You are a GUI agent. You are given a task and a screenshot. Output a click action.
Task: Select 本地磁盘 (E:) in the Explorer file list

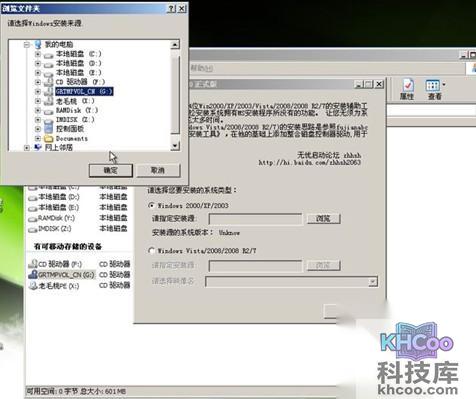point(54,208)
